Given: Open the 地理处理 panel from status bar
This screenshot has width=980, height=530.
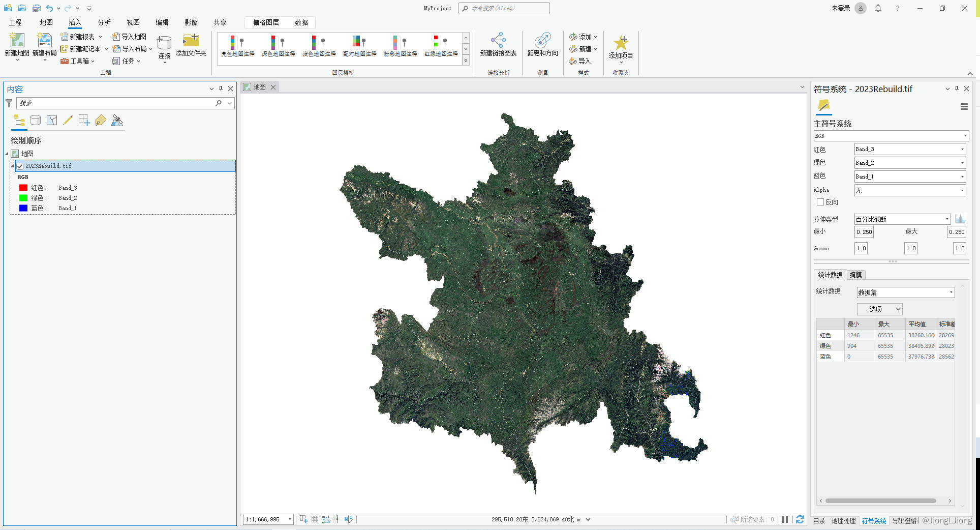Looking at the screenshot, I should tap(843, 521).
